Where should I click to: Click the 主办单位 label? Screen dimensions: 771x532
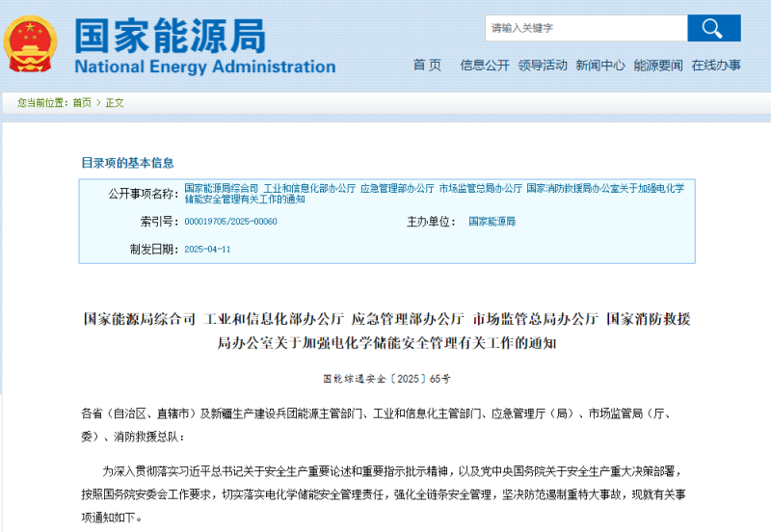point(431,222)
